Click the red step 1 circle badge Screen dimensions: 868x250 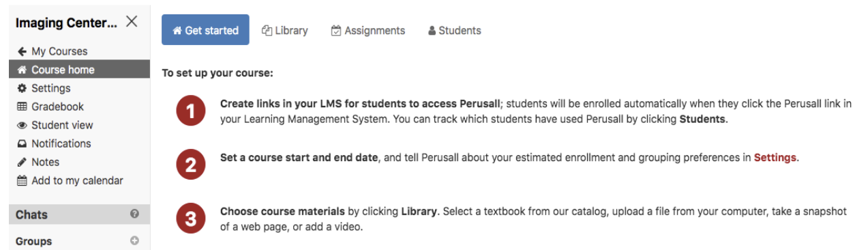[x=191, y=111]
